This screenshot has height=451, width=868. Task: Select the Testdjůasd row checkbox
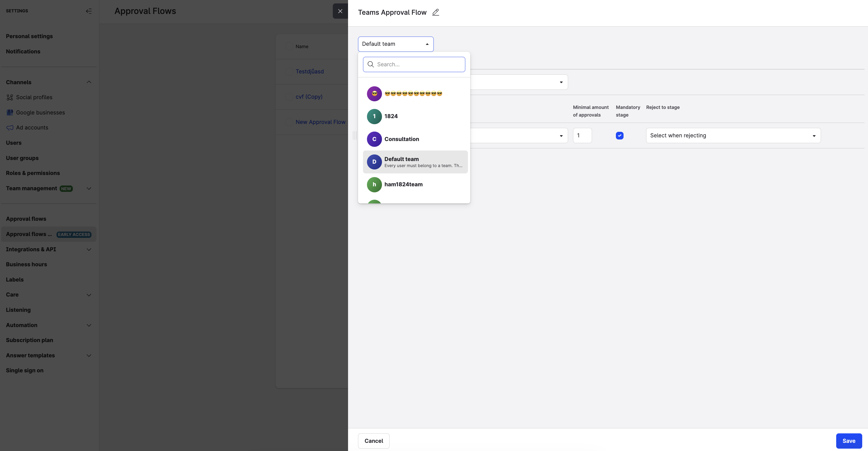tap(289, 72)
